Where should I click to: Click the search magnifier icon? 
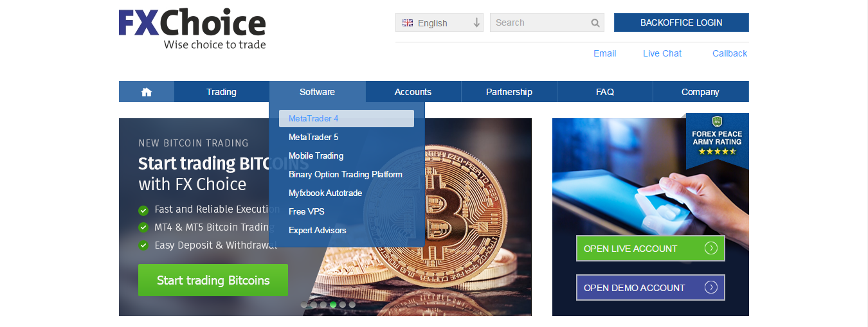pyautogui.click(x=595, y=23)
